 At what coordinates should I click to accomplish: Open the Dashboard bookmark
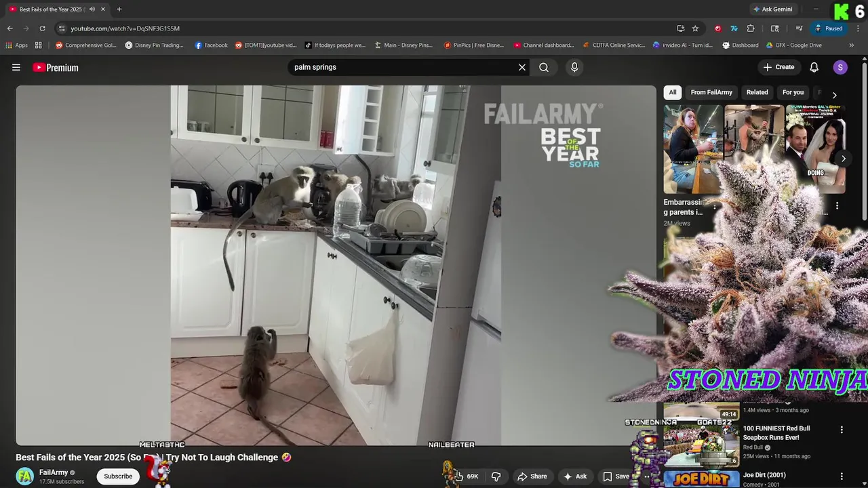741,45
